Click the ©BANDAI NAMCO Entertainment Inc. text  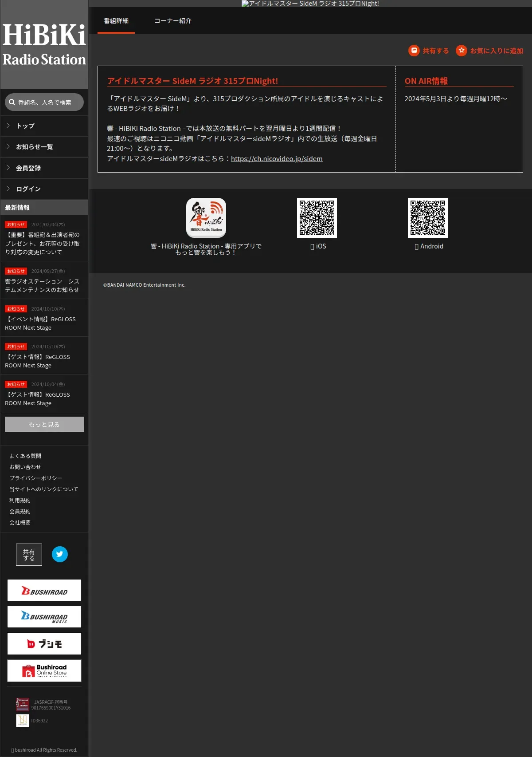tap(144, 285)
